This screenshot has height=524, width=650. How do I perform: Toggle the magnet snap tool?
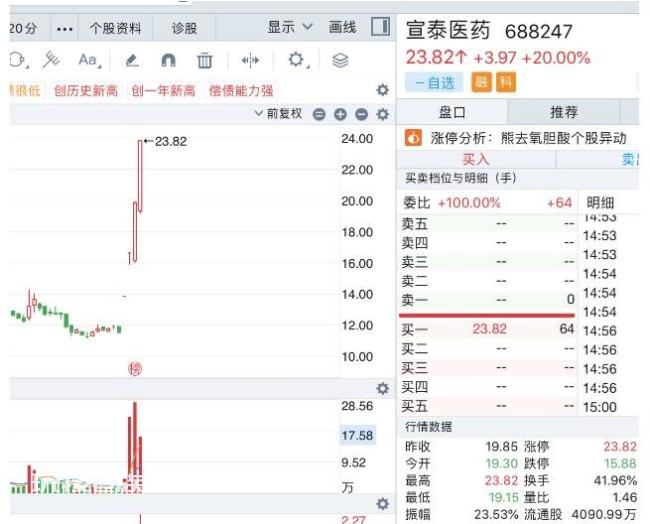coord(168,61)
